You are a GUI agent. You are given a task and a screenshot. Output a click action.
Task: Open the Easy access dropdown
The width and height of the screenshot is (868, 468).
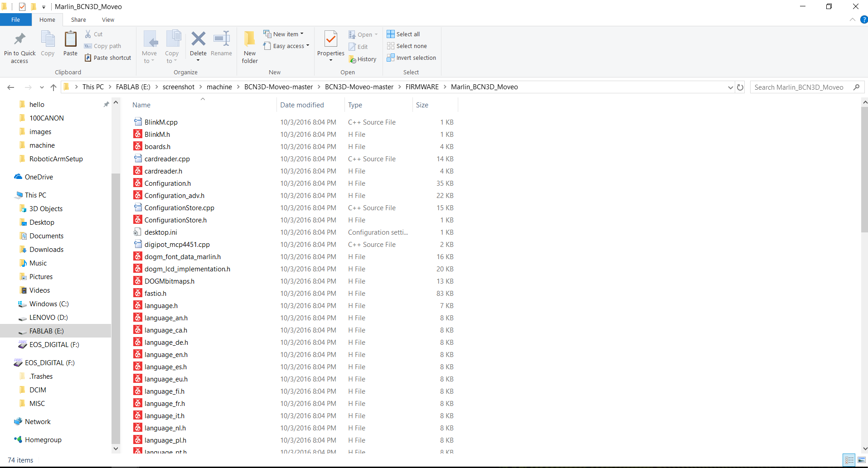click(286, 46)
